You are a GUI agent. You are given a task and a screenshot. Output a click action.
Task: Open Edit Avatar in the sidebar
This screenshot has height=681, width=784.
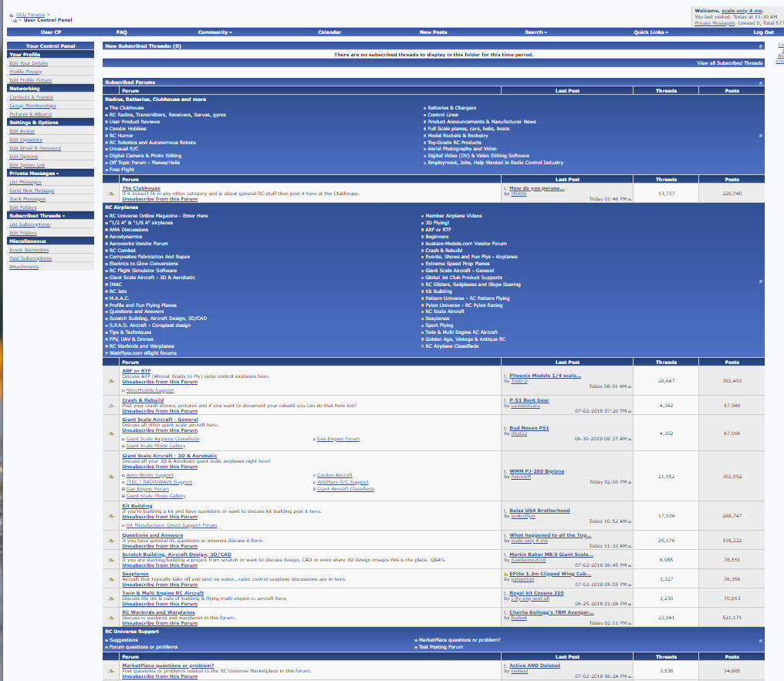pos(22,131)
